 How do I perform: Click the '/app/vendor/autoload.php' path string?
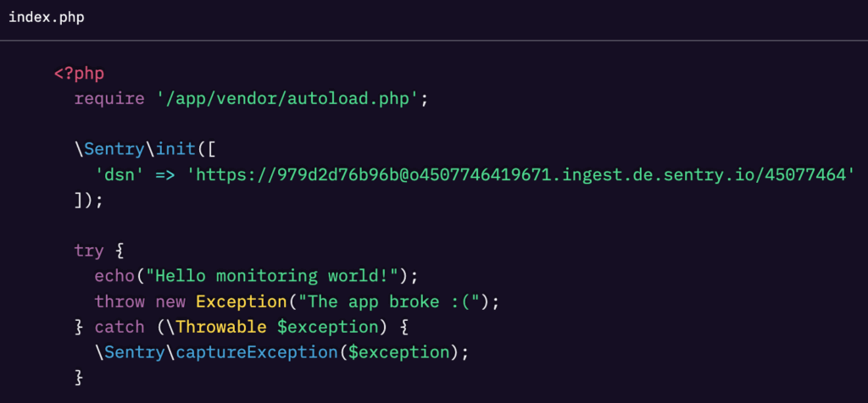point(288,98)
